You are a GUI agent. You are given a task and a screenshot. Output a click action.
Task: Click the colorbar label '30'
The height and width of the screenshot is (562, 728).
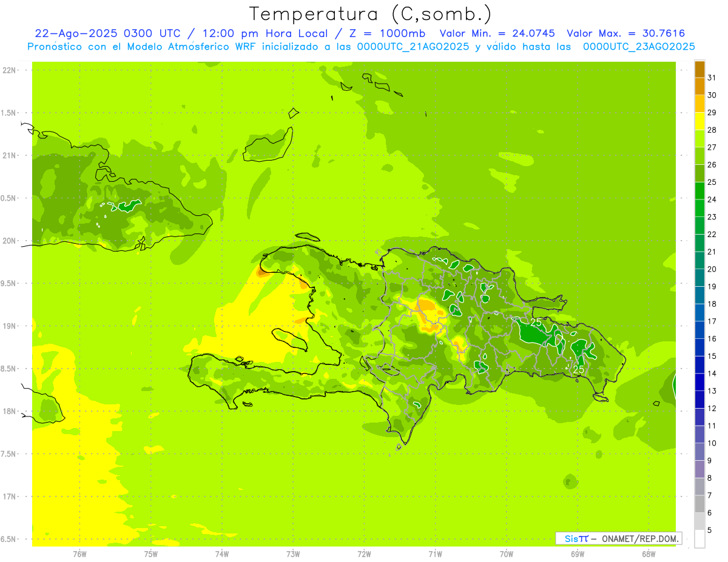712,95
